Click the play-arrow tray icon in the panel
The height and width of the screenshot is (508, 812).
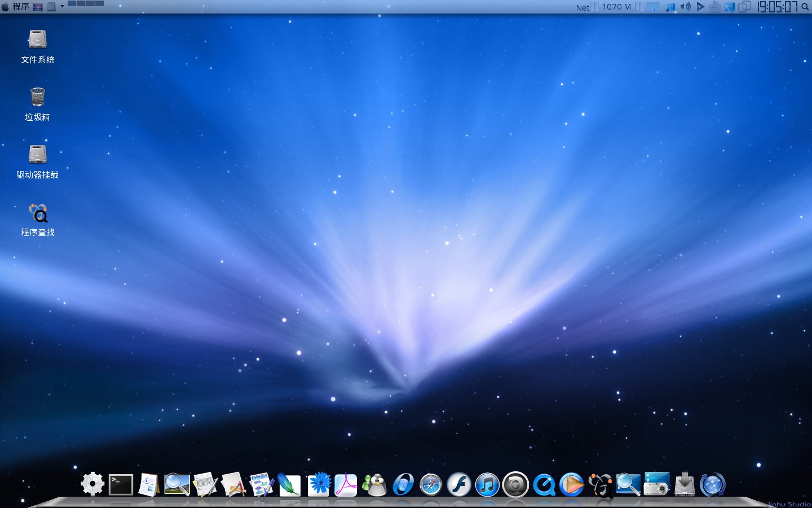point(700,7)
